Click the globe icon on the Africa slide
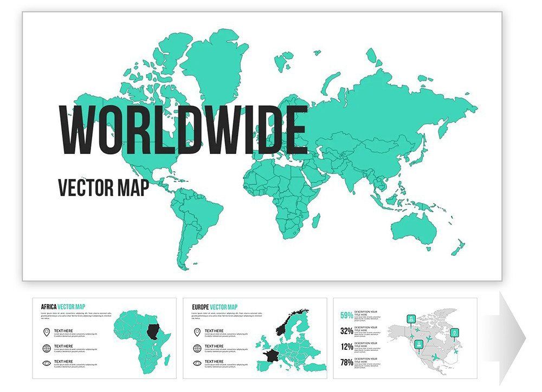The image size is (542, 392). click(47, 348)
